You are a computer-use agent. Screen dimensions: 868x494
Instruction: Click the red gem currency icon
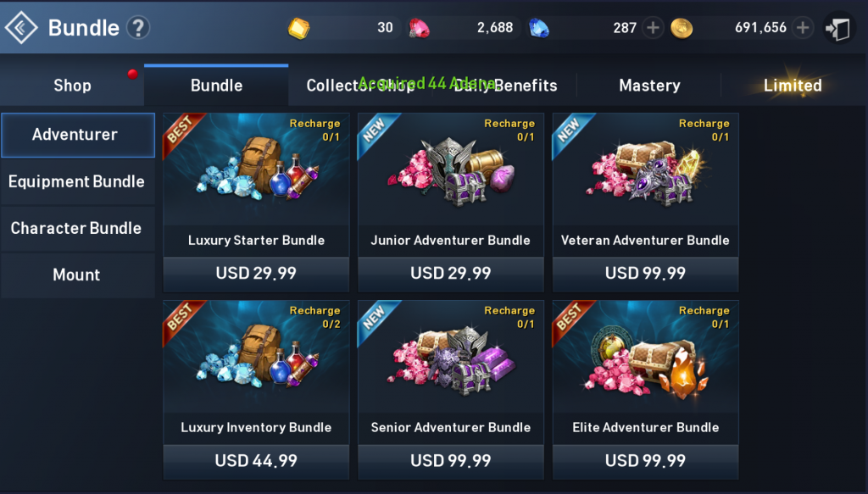pos(419,28)
